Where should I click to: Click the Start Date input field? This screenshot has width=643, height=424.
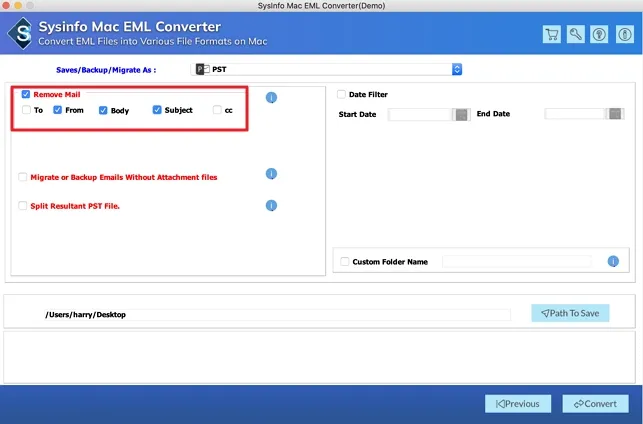click(x=420, y=114)
